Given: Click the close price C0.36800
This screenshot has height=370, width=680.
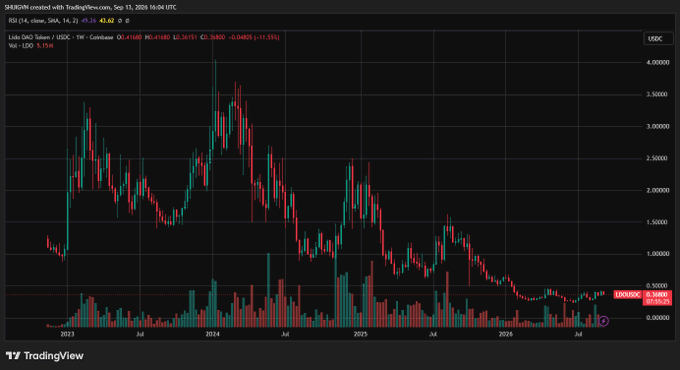Looking at the screenshot, I should coord(212,37).
